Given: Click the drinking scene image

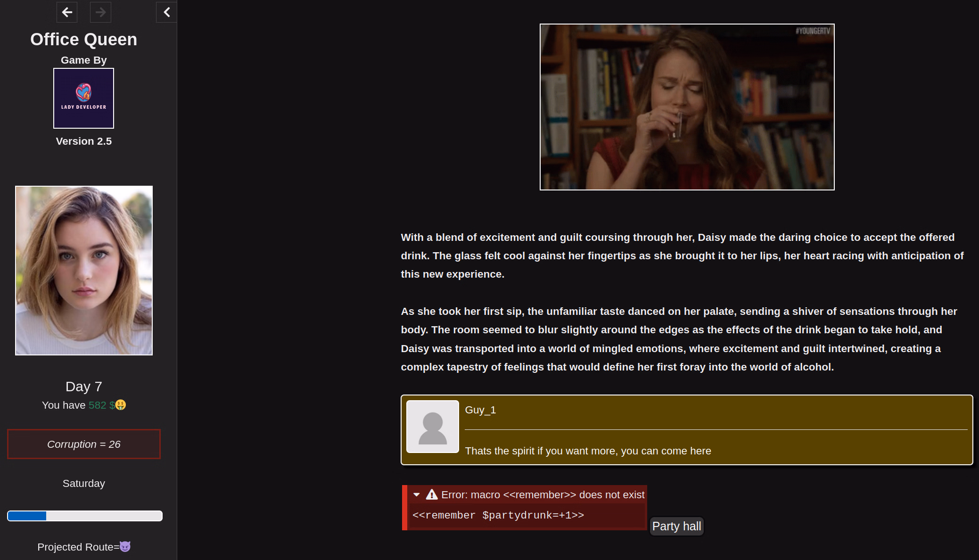Looking at the screenshot, I should point(687,107).
